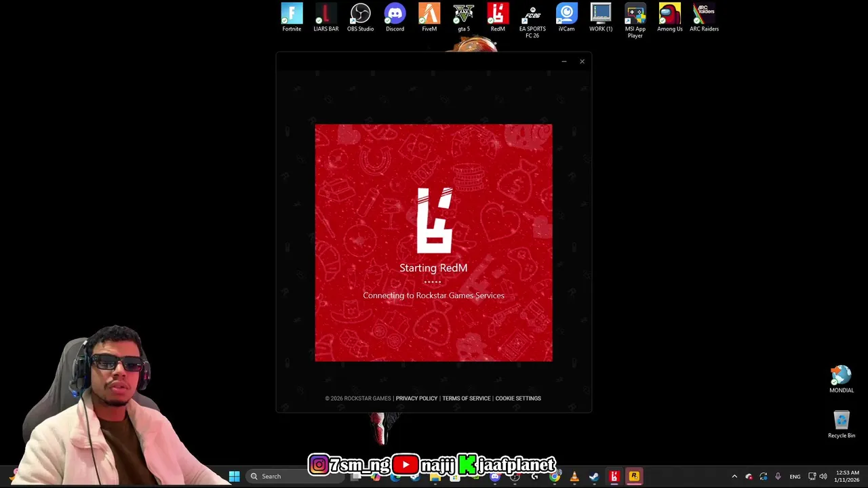This screenshot has height=488, width=868.
Task: Open the taskbar clock showing 12:53 AM
Action: click(848, 476)
